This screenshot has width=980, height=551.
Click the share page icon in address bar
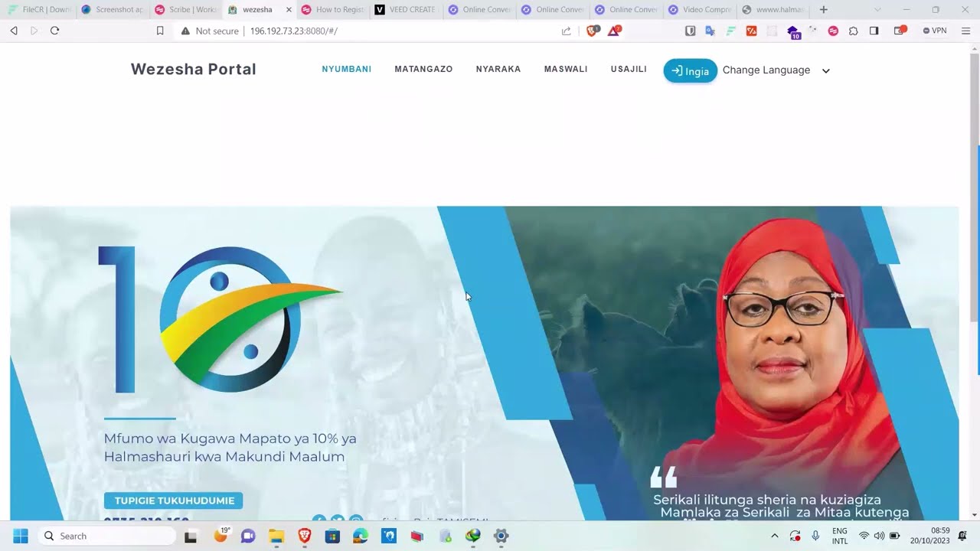coord(566,31)
